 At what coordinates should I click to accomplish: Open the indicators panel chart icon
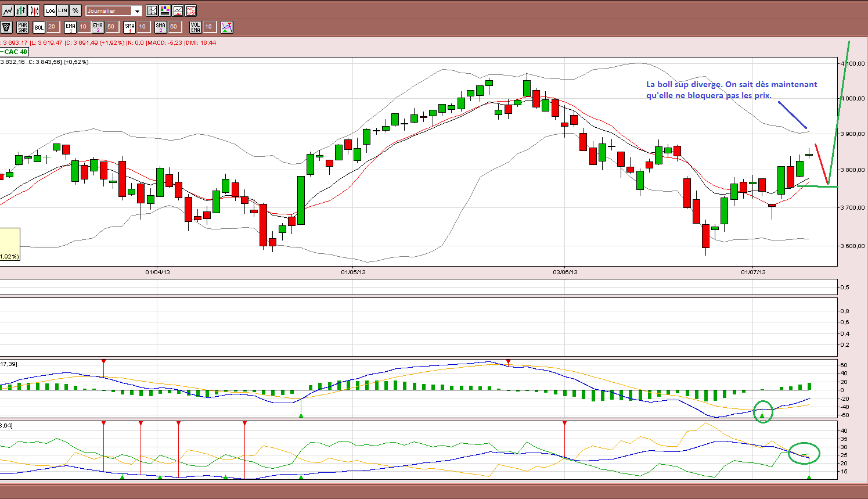coord(178,10)
